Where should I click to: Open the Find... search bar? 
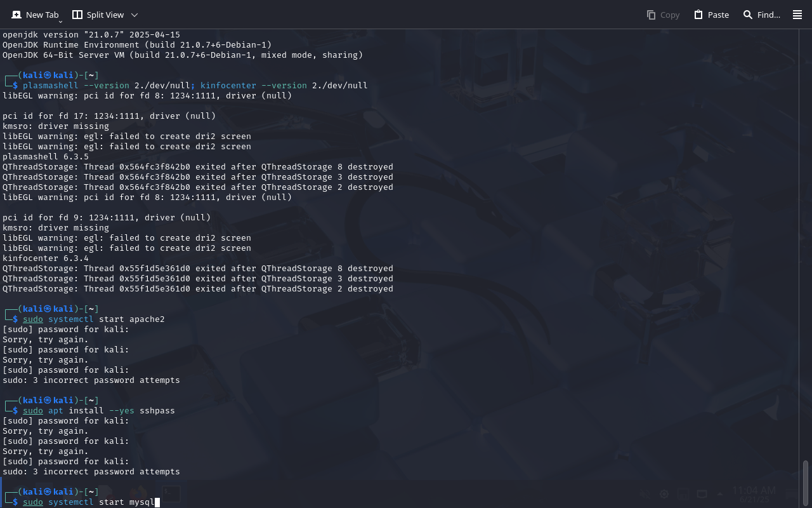[761, 15]
